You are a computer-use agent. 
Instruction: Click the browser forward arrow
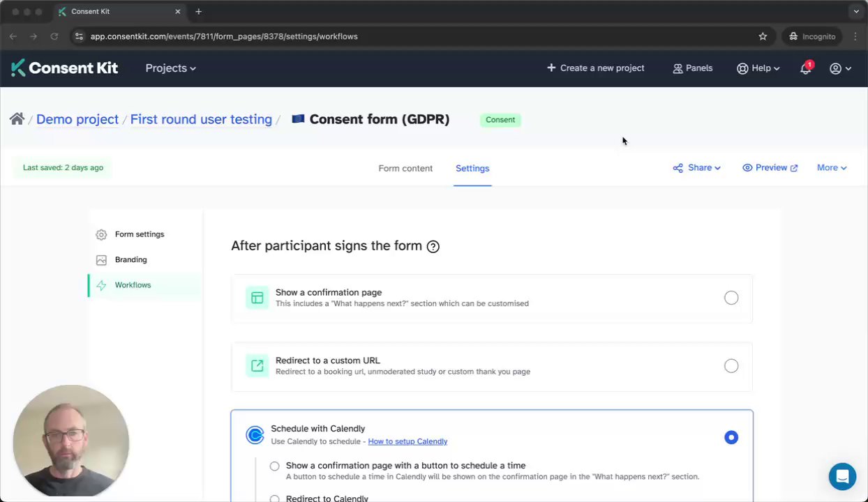point(33,36)
